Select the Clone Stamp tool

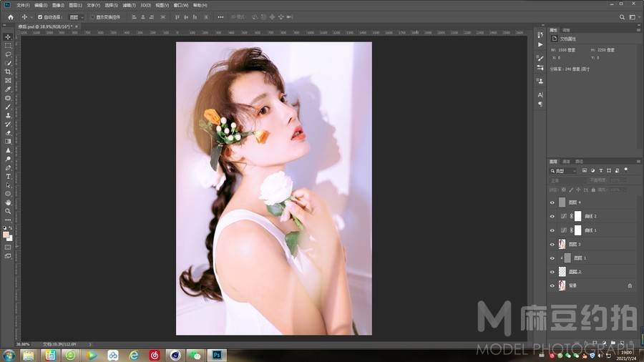(8, 115)
